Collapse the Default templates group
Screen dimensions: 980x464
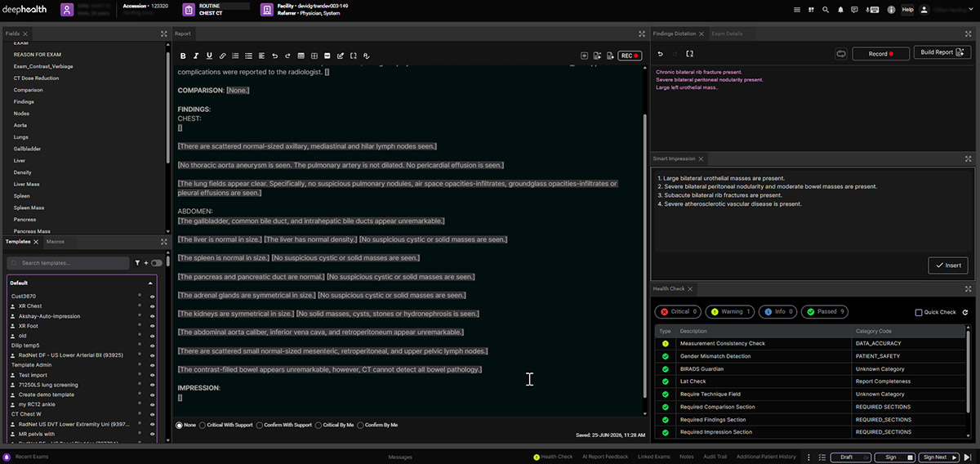150,283
